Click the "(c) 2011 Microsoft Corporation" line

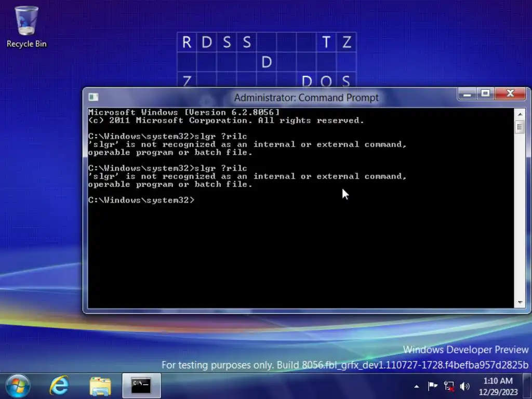[x=226, y=121]
